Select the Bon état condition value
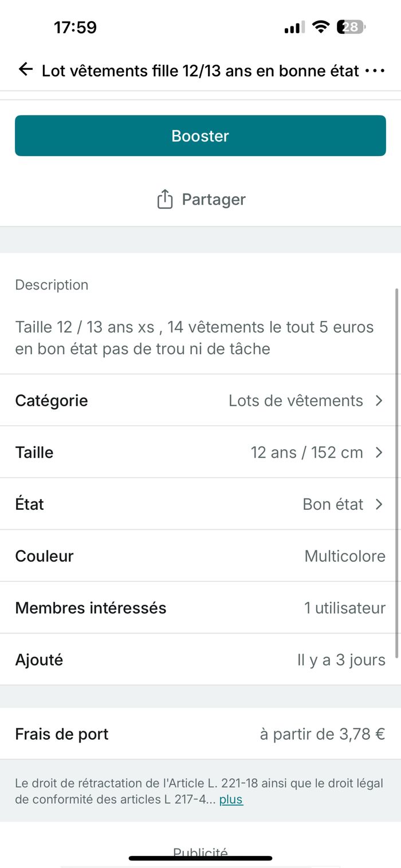401x868 pixels. click(333, 504)
